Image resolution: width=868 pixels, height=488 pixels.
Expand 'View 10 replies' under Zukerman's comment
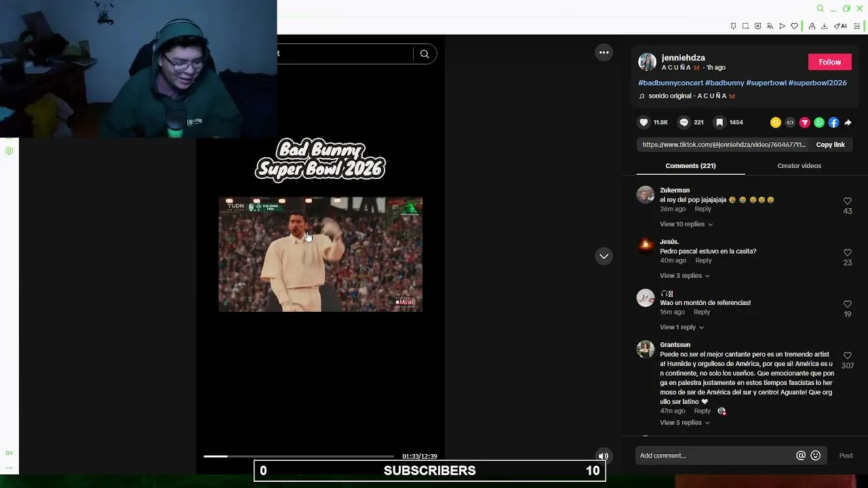(686, 224)
